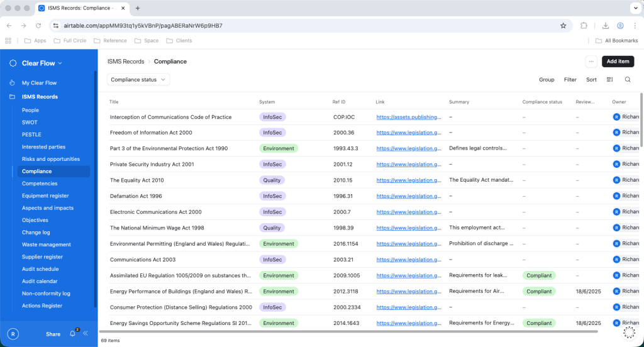Click the search magnifier icon in toolbar

(627, 80)
